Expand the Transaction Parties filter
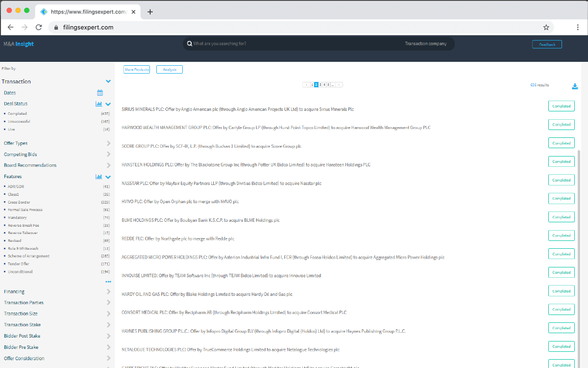 point(109,303)
